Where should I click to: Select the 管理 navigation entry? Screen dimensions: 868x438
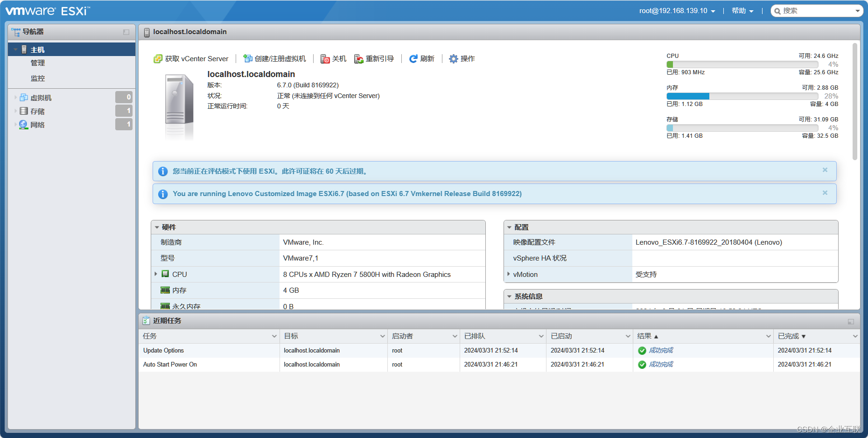(37, 63)
